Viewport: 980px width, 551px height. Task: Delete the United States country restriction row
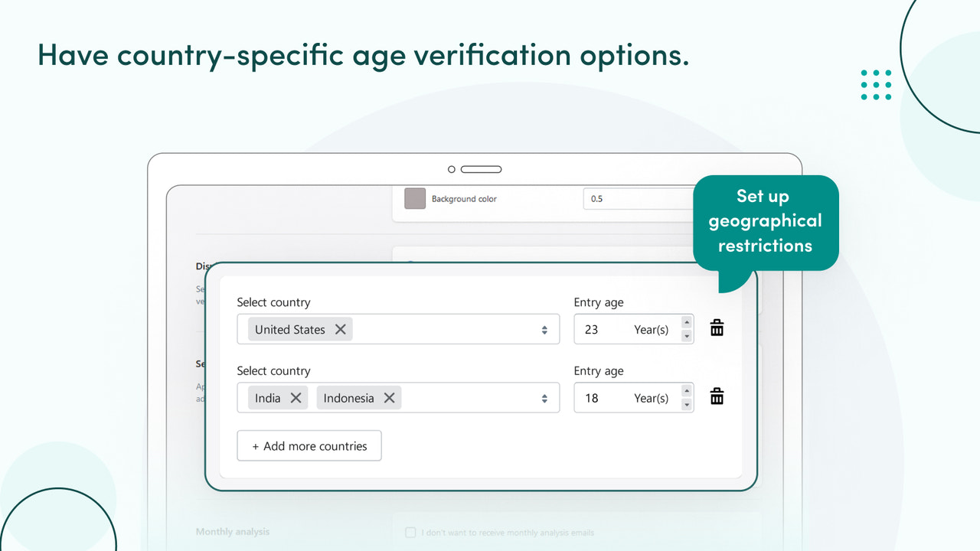pos(717,327)
